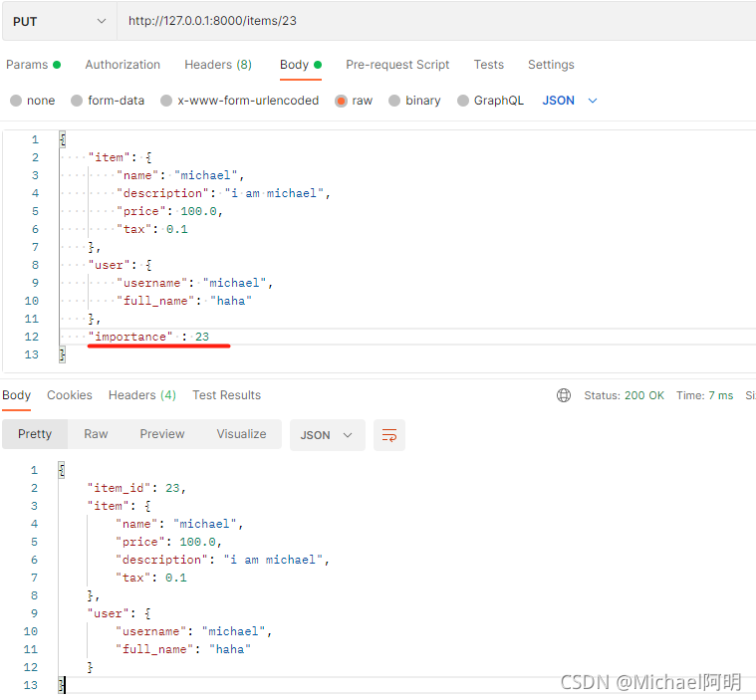Open the Pre-request Script tab
The width and height of the screenshot is (756, 700).
[397, 65]
